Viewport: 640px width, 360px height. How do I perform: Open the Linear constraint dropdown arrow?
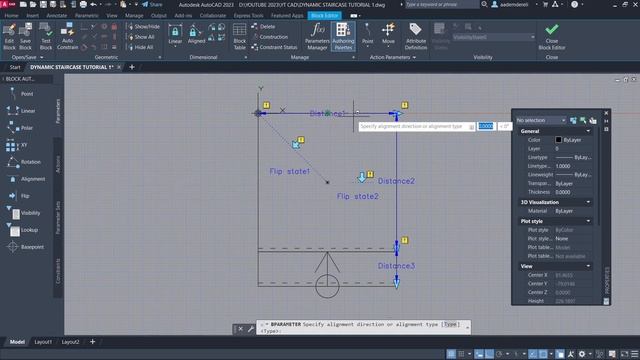tap(175, 47)
